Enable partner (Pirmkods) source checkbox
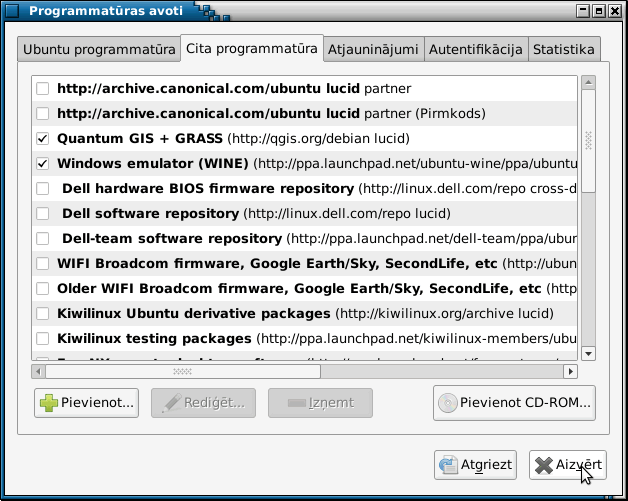This screenshot has height=501, width=628. 42,113
